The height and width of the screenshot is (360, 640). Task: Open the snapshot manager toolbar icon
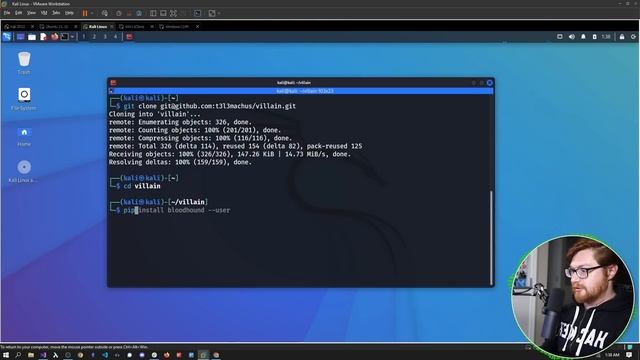139,13
